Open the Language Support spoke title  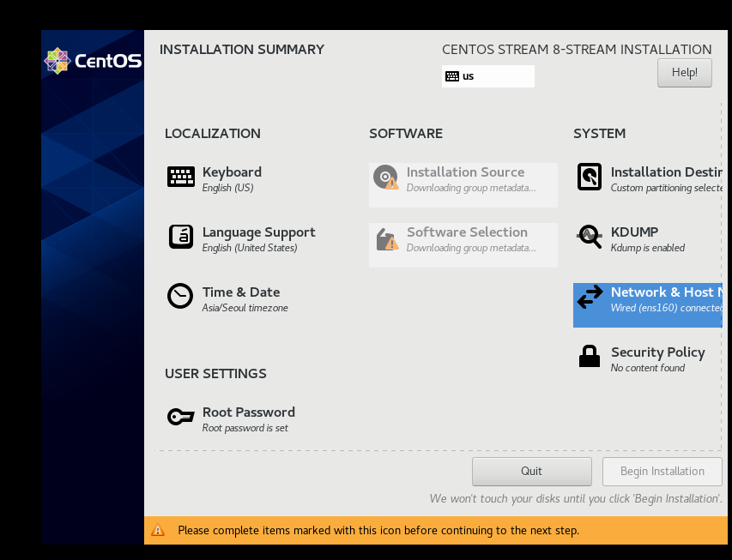click(258, 232)
